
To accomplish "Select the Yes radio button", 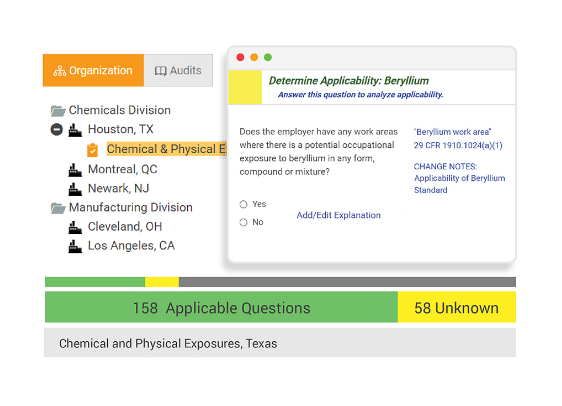I will coord(243,204).
